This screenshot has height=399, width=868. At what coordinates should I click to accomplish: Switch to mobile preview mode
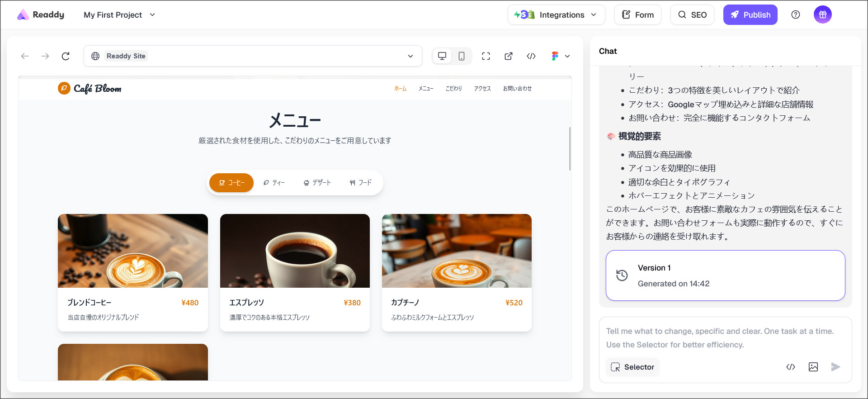[462, 56]
